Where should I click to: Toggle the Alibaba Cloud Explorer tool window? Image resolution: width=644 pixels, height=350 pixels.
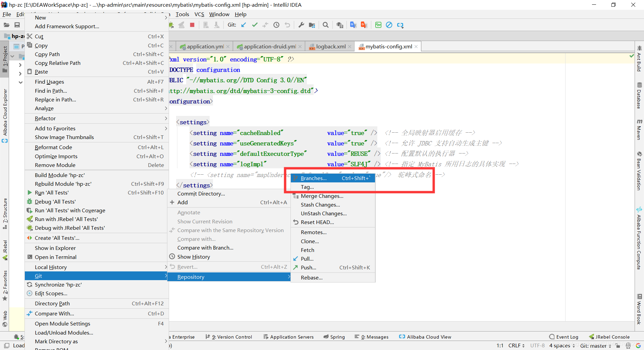pos(5,116)
